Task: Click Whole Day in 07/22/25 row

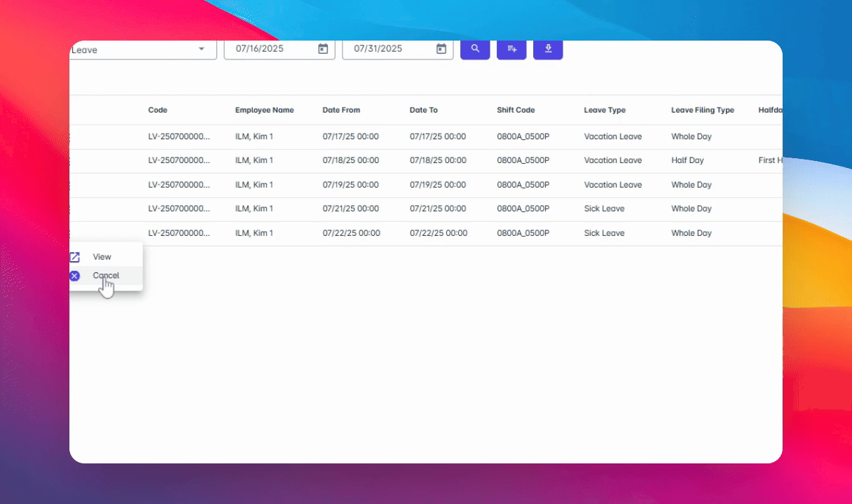Action: coord(692,233)
